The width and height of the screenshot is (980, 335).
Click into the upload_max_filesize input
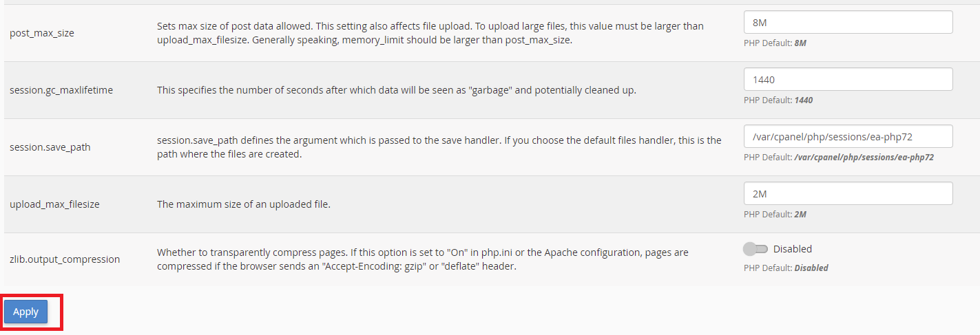click(x=848, y=193)
